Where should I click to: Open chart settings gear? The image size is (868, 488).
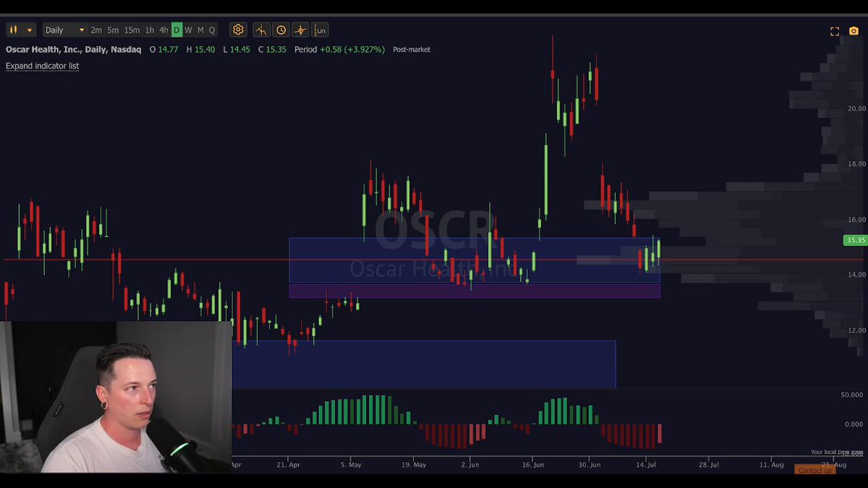[238, 30]
